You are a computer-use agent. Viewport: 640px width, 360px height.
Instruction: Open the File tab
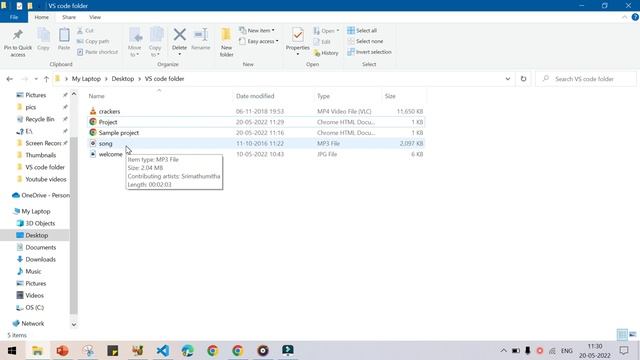pos(14,17)
